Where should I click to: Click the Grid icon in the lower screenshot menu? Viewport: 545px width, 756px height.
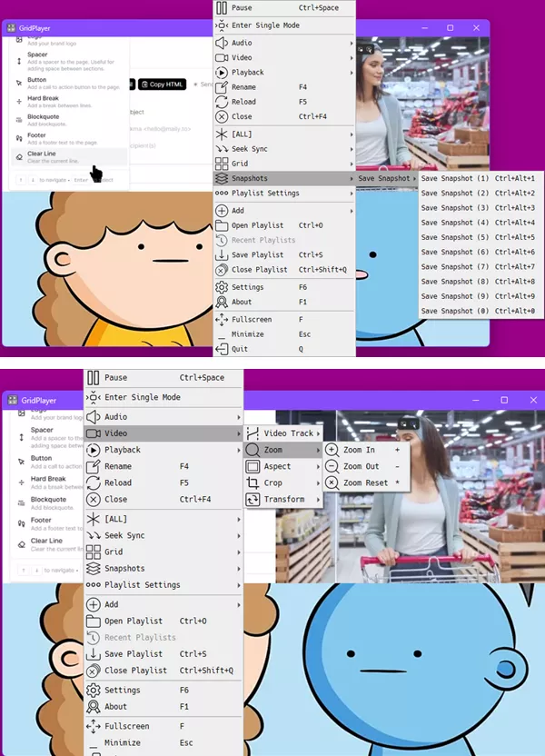tap(93, 552)
